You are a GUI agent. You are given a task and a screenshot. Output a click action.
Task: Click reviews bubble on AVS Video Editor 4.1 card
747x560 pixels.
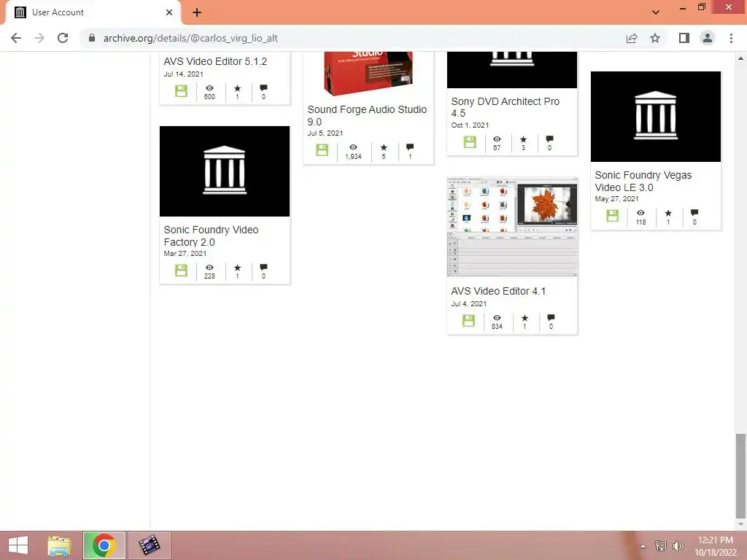click(551, 318)
